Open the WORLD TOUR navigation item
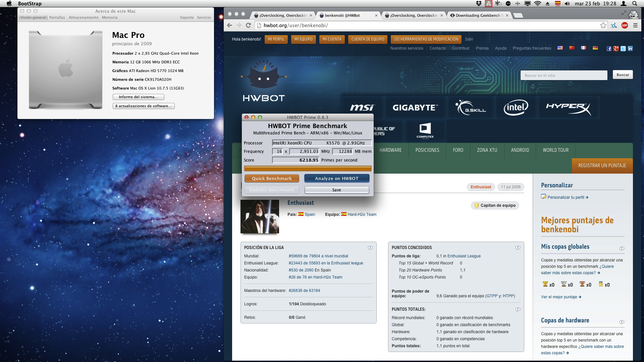Image resolution: width=644 pixels, height=362 pixels. (x=556, y=150)
